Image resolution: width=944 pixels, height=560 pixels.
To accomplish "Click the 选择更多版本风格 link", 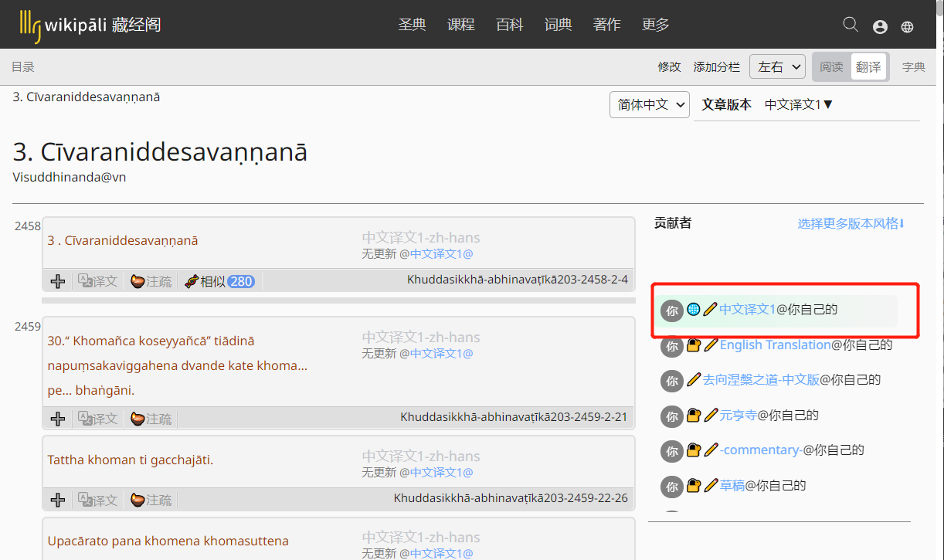I will coord(851,223).
